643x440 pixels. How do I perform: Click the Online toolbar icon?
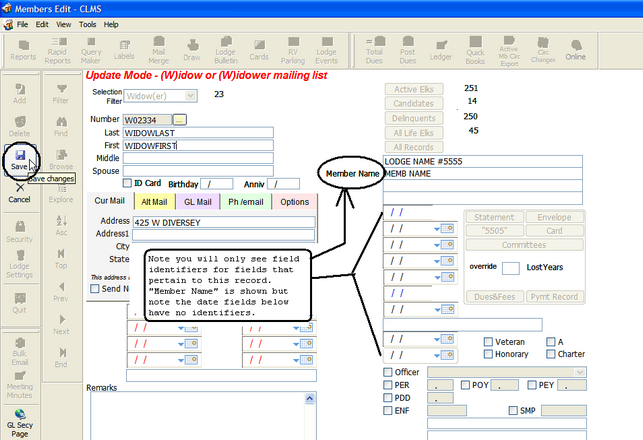pos(575,51)
